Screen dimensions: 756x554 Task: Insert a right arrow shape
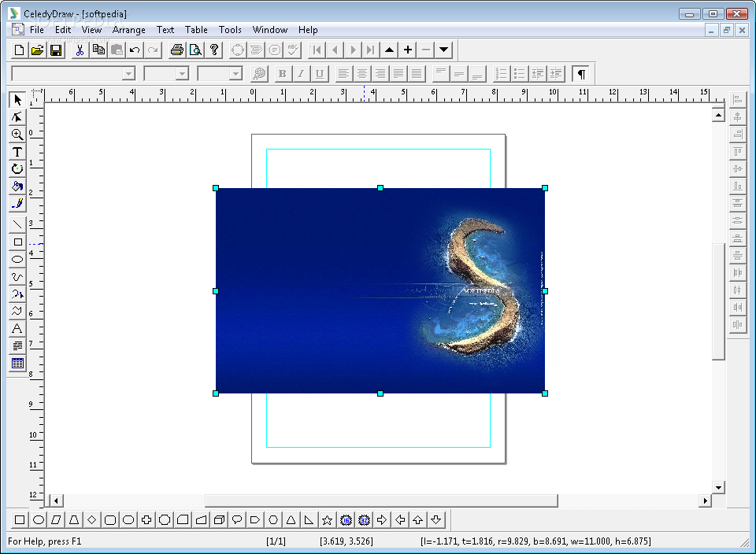click(x=382, y=520)
